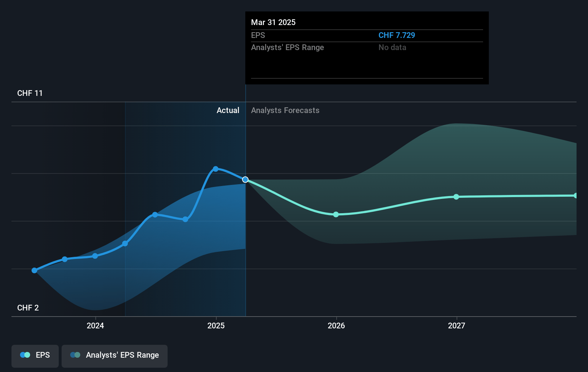588x372 pixels.
Task: Click the 2024 x-axis label
Action: (95, 325)
